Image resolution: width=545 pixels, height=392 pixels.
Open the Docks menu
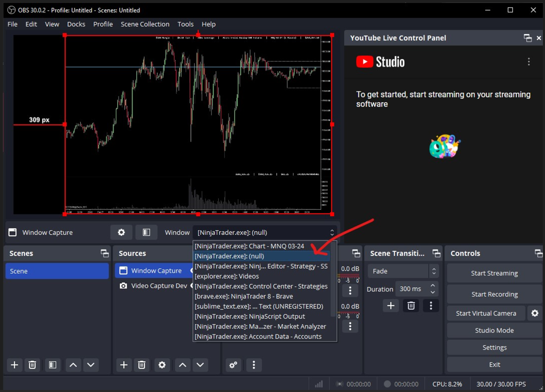[x=76, y=24]
